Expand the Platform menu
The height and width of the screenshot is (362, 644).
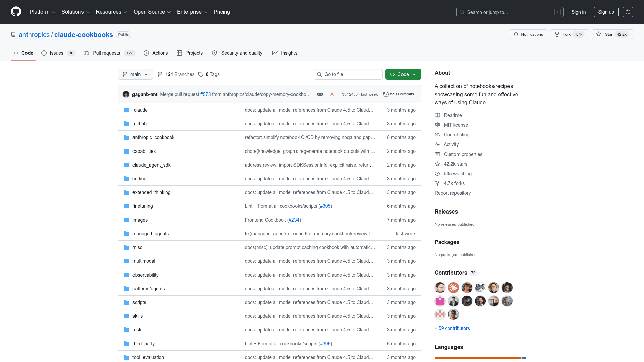(x=42, y=12)
